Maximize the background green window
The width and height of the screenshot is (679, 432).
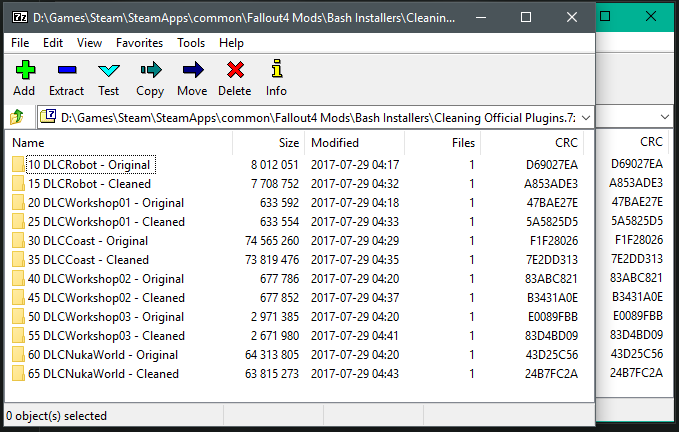605,16
